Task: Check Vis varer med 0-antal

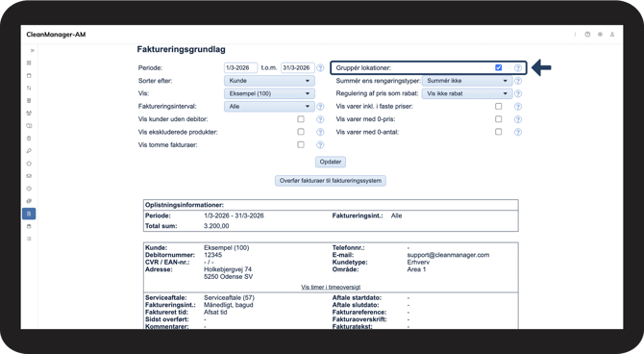Action: coord(498,132)
